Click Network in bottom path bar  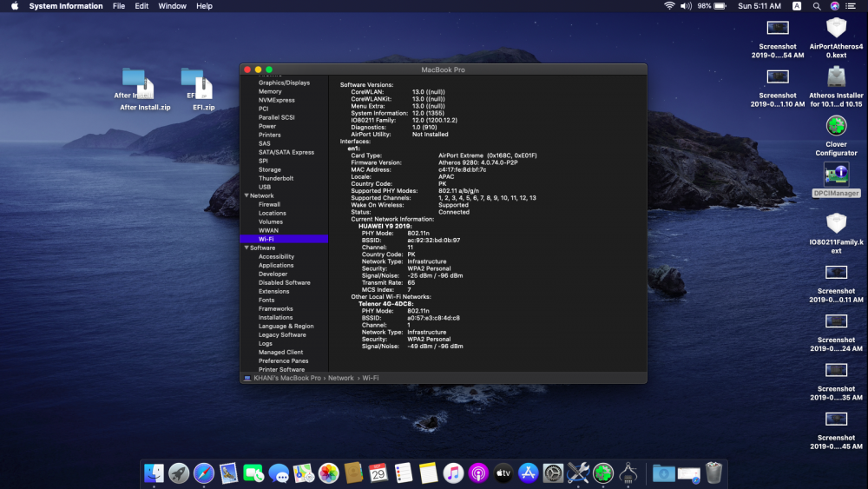pyautogui.click(x=340, y=378)
